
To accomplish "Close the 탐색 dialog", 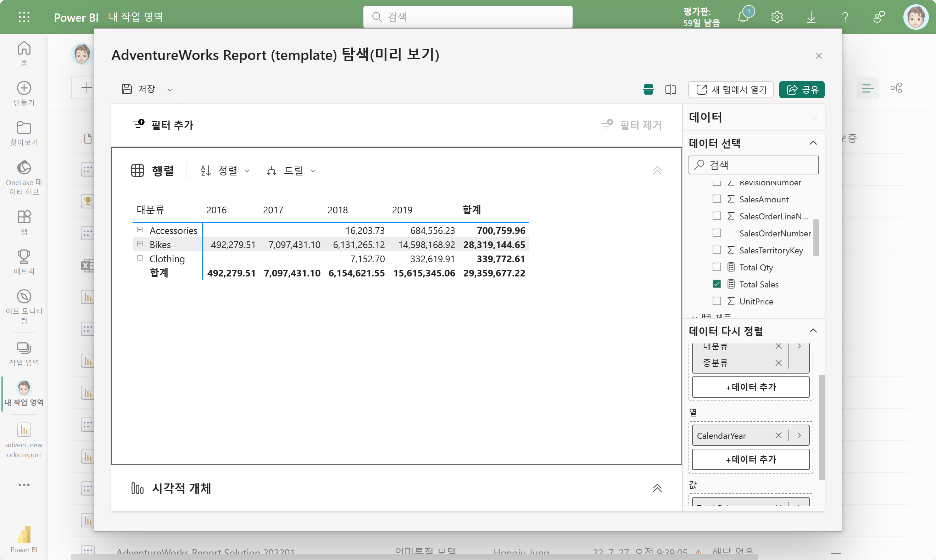I will click(x=819, y=56).
